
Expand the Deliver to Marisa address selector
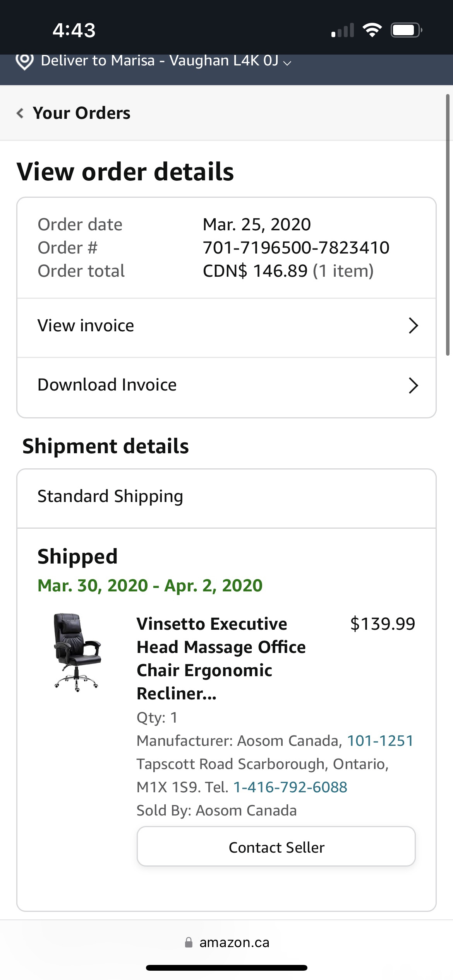pyautogui.click(x=287, y=62)
